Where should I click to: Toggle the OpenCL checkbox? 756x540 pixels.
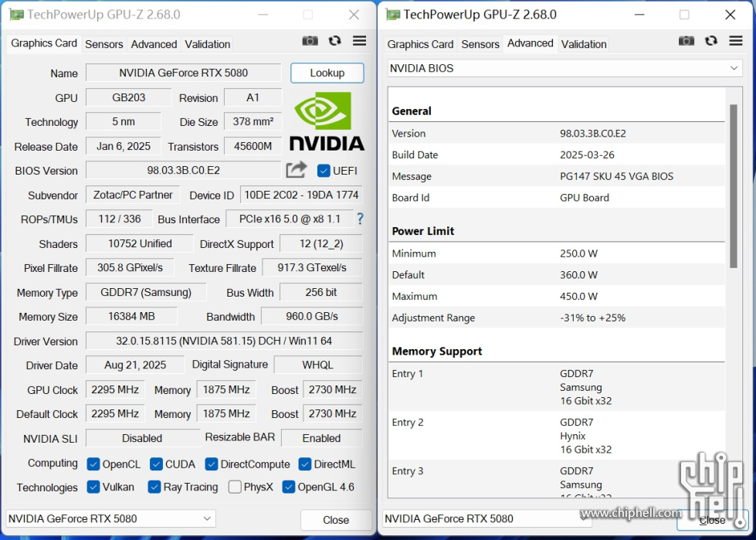tap(93, 464)
